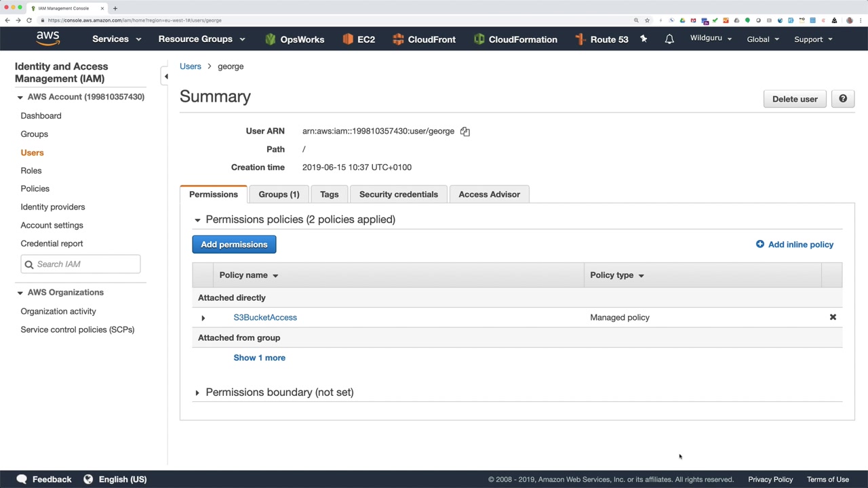Open Roles in the sidebar

pyautogui.click(x=31, y=171)
